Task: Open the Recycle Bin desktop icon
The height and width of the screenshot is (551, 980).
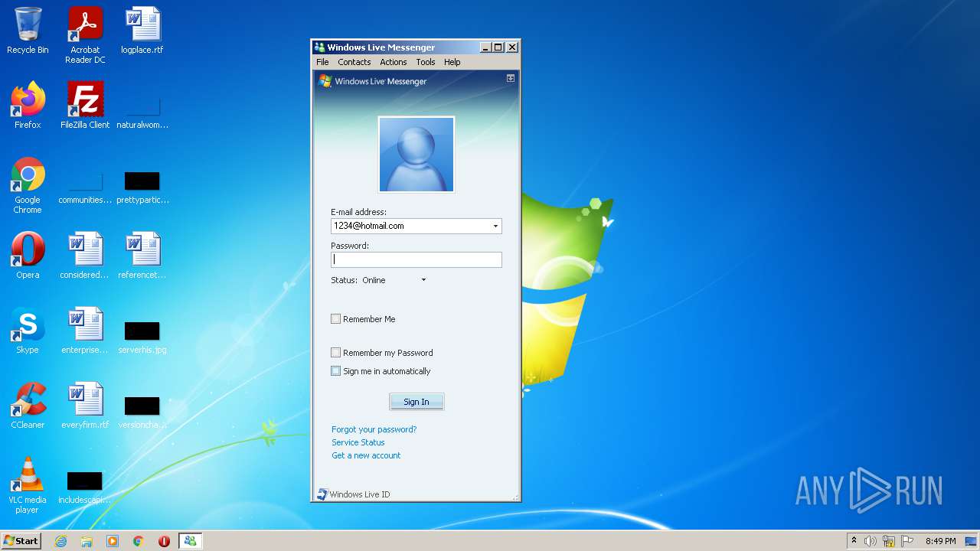Action: (28, 31)
